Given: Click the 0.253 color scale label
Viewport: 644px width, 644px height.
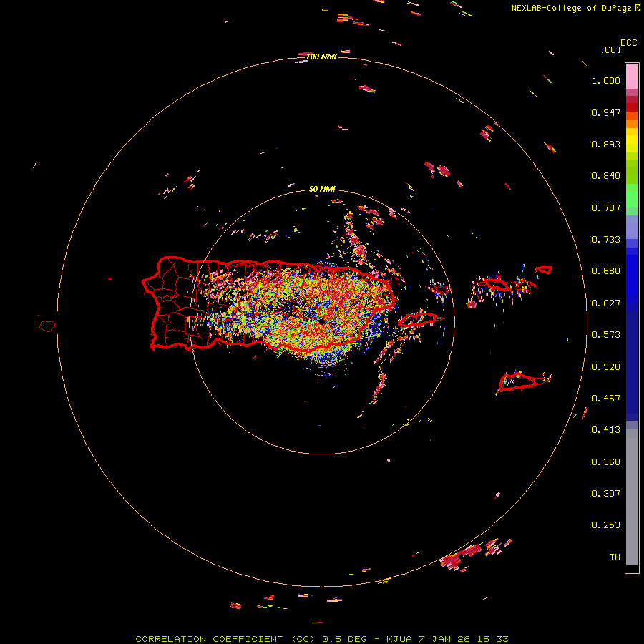Looking at the screenshot, I should 606,525.
